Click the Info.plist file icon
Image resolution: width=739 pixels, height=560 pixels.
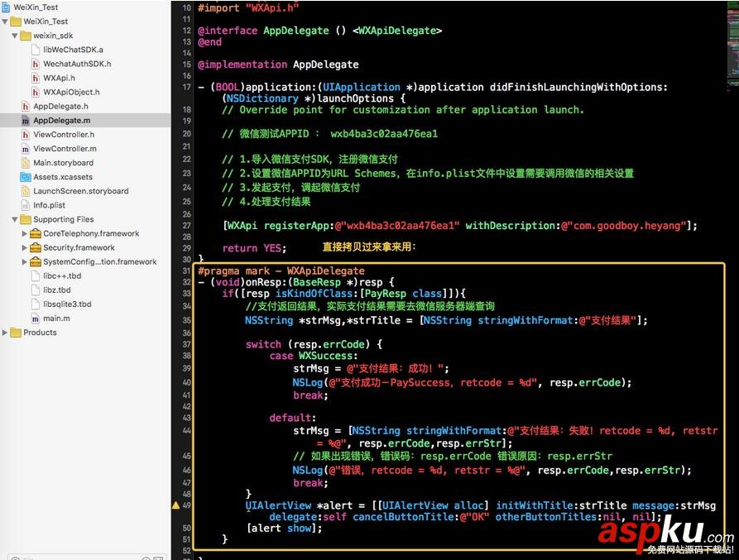click(26, 205)
